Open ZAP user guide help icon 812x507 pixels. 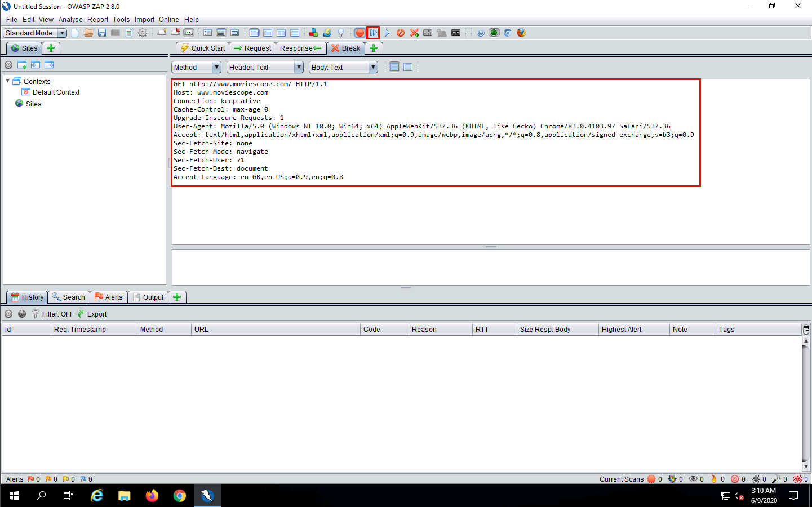[x=481, y=33]
